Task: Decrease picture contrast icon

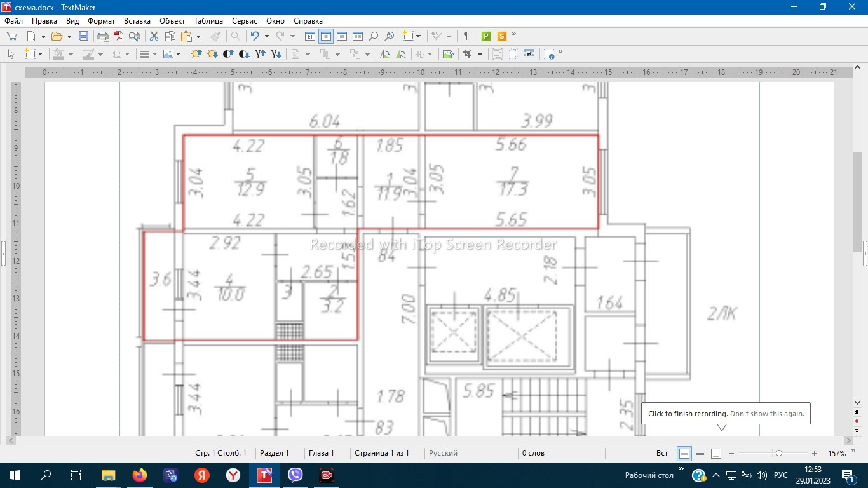Action: 244,54
